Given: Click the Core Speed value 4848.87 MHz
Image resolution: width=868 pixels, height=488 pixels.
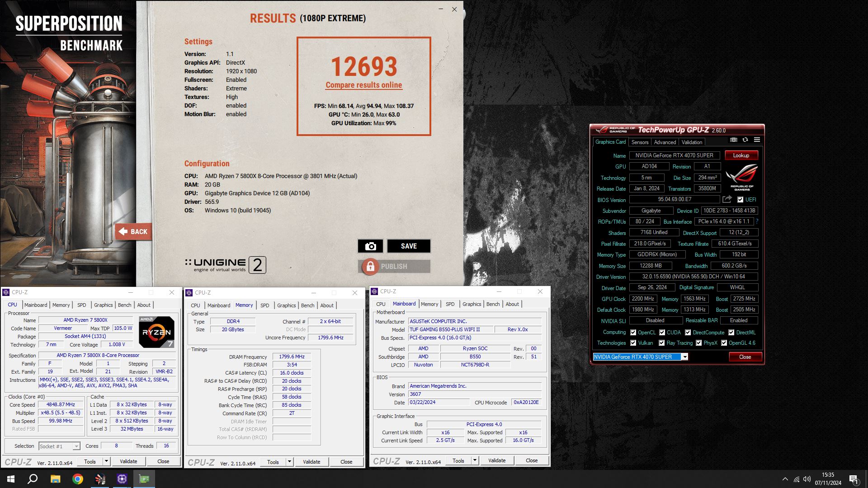Looking at the screenshot, I should pyautogui.click(x=61, y=405).
